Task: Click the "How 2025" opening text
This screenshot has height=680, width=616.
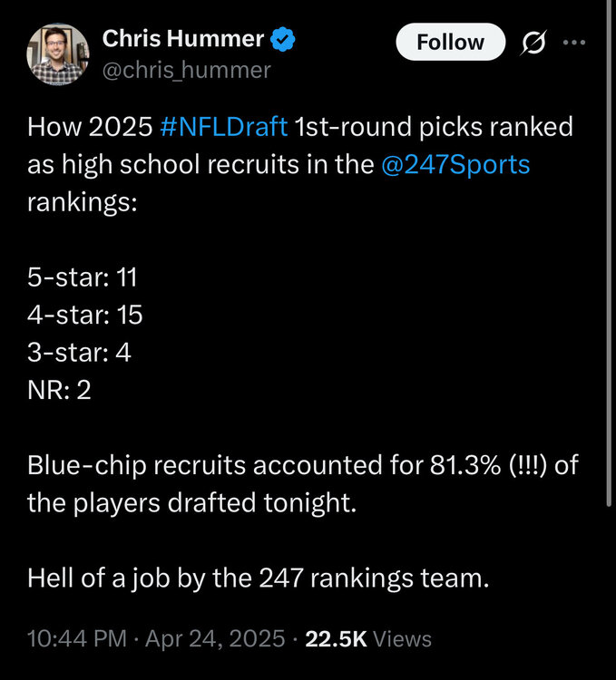Action: (89, 127)
